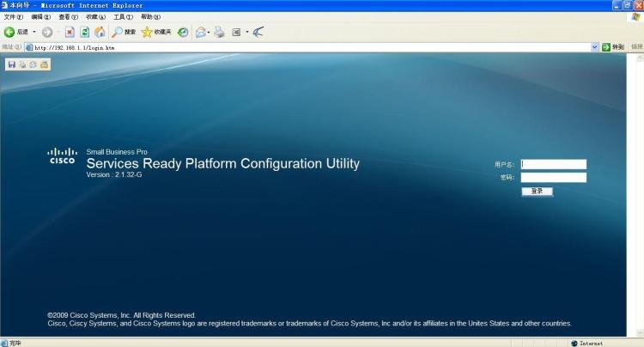Open the 文件 (File) menu
Image resolution: width=644 pixels, height=347 pixels.
pyautogui.click(x=13, y=17)
